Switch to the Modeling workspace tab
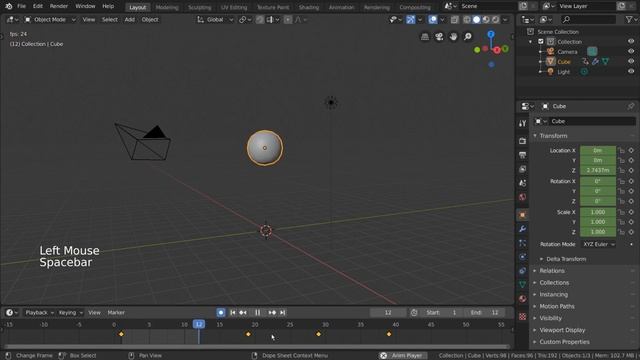The image size is (640, 360). pos(167,7)
